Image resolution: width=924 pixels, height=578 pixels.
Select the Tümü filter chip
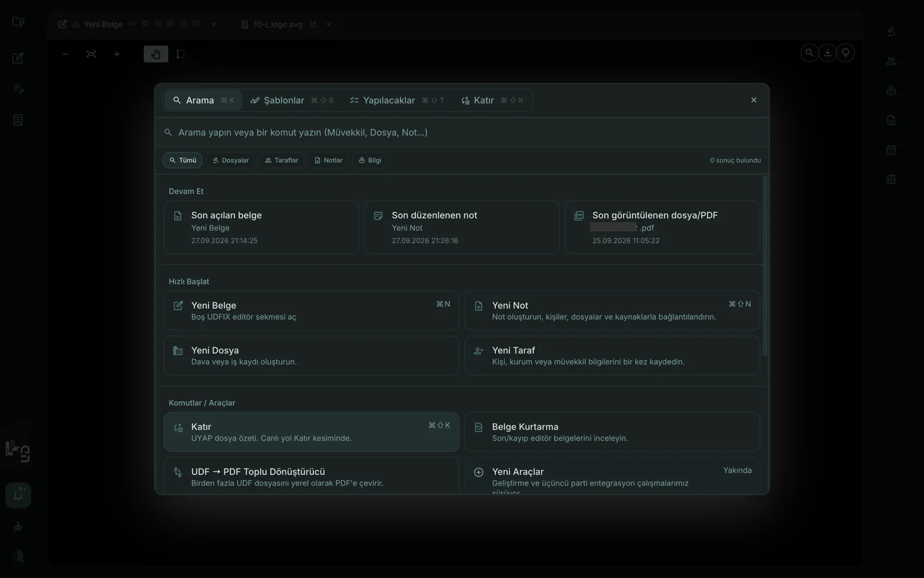[183, 160]
